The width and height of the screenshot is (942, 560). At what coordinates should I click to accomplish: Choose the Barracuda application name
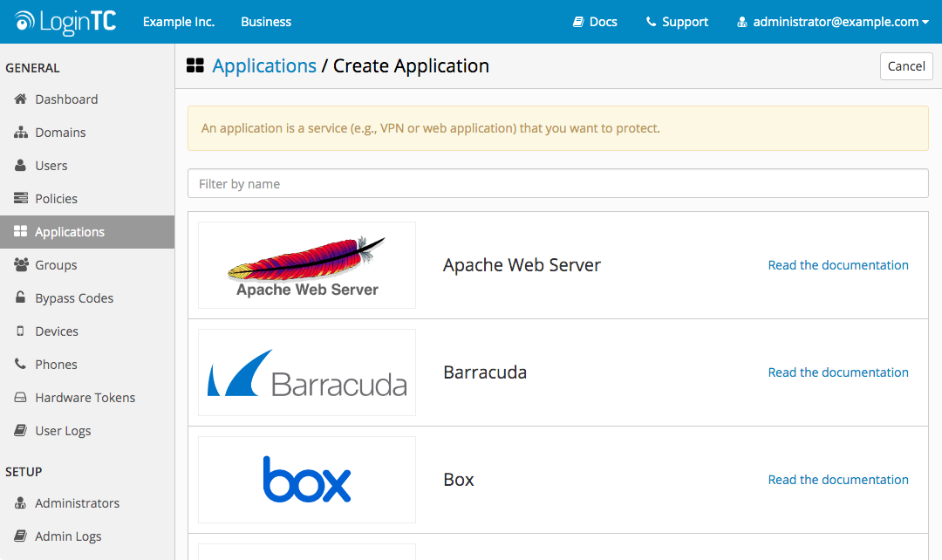click(485, 372)
